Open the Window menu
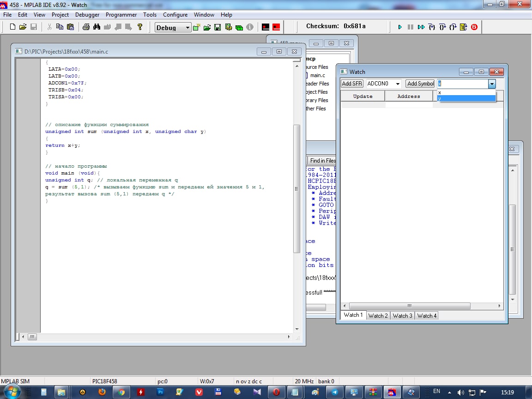 [204, 15]
